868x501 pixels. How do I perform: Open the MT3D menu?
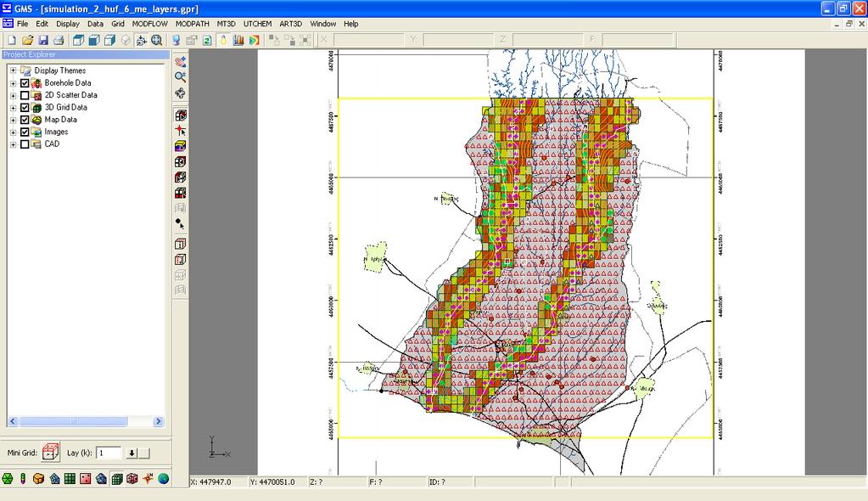226,24
